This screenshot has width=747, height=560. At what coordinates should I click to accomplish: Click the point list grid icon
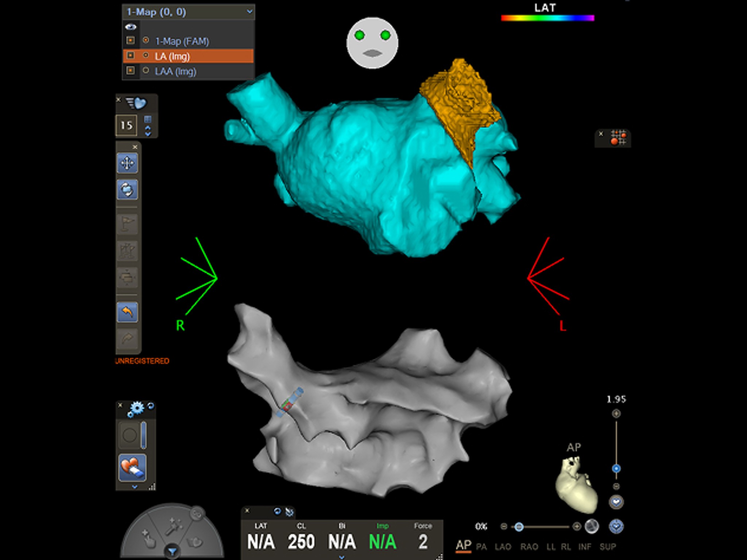tap(618, 138)
